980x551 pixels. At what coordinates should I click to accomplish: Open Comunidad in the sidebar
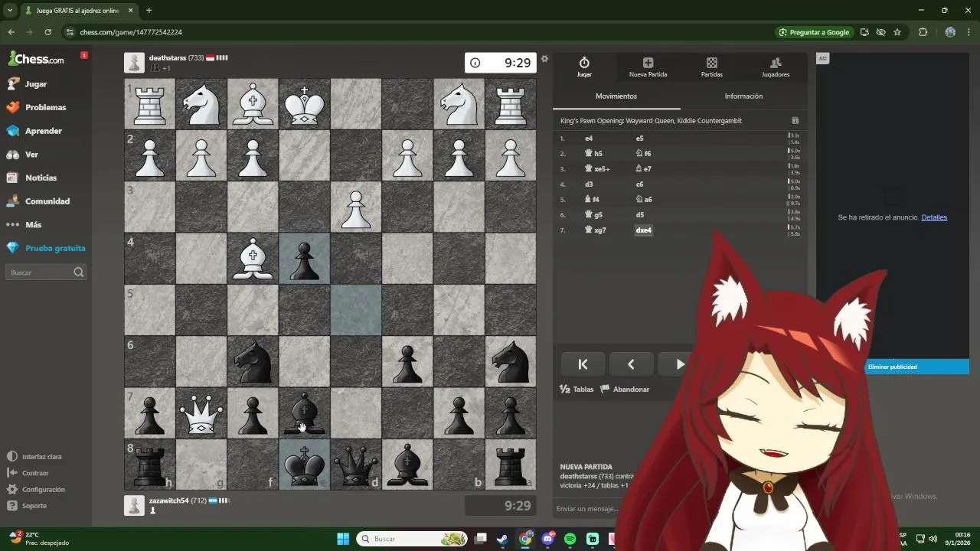click(47, 201)
